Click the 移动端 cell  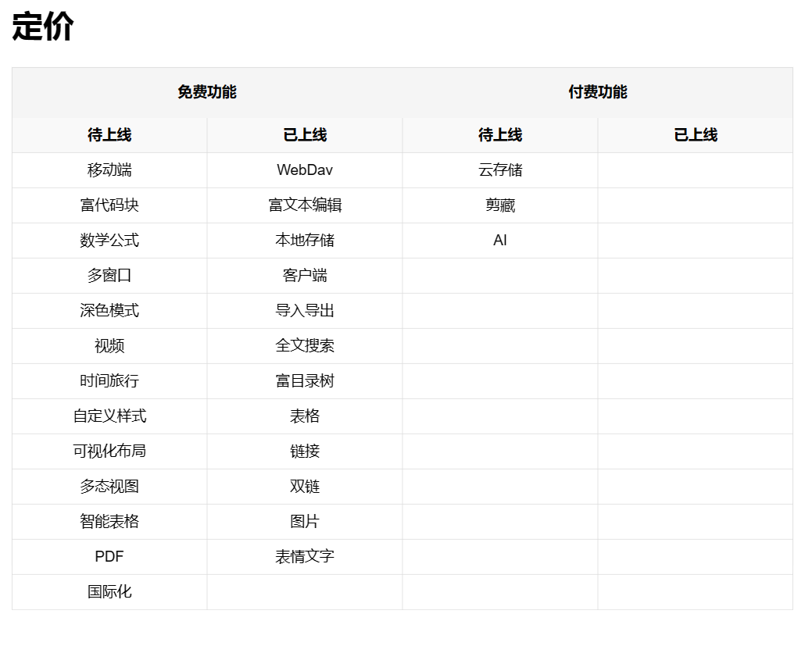[x=109, y=170]
